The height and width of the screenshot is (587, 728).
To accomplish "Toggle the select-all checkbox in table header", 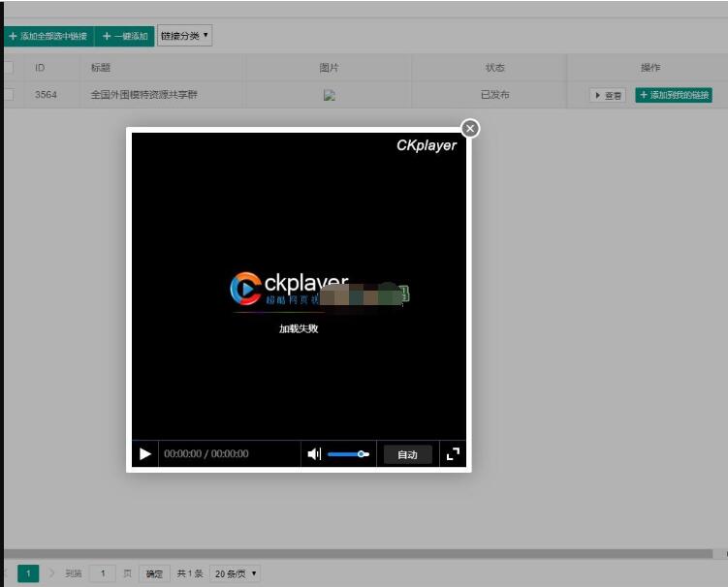I will 9,68.
